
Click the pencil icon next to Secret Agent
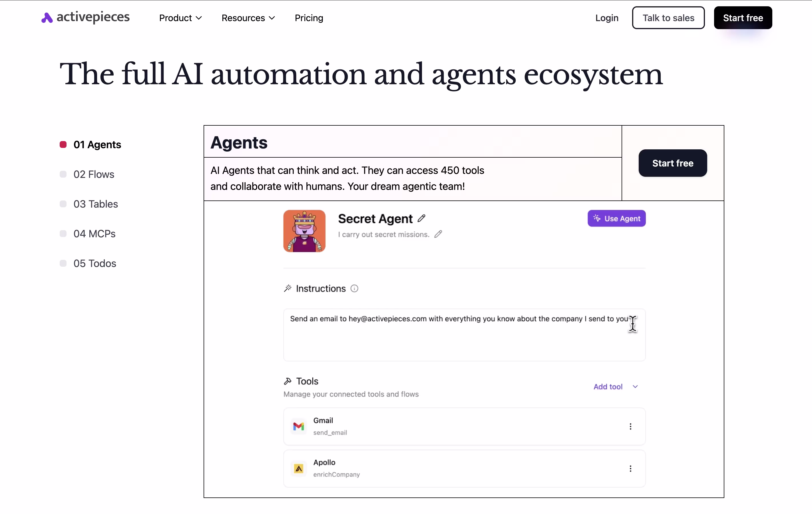tap(421, 218)
